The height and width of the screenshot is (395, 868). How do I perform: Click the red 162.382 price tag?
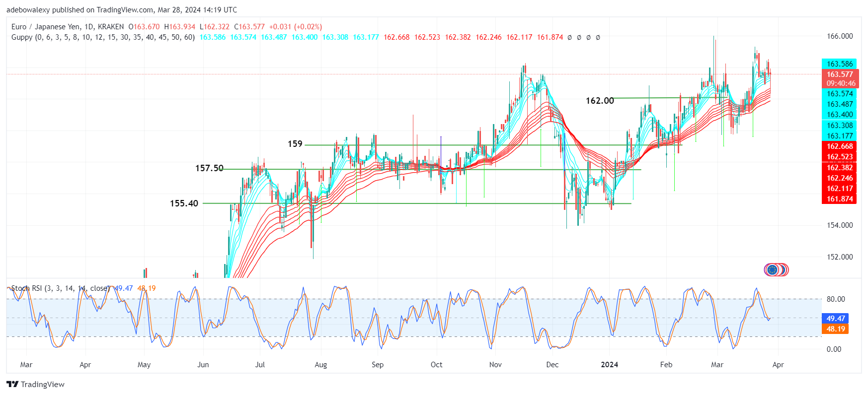(840, 168)
